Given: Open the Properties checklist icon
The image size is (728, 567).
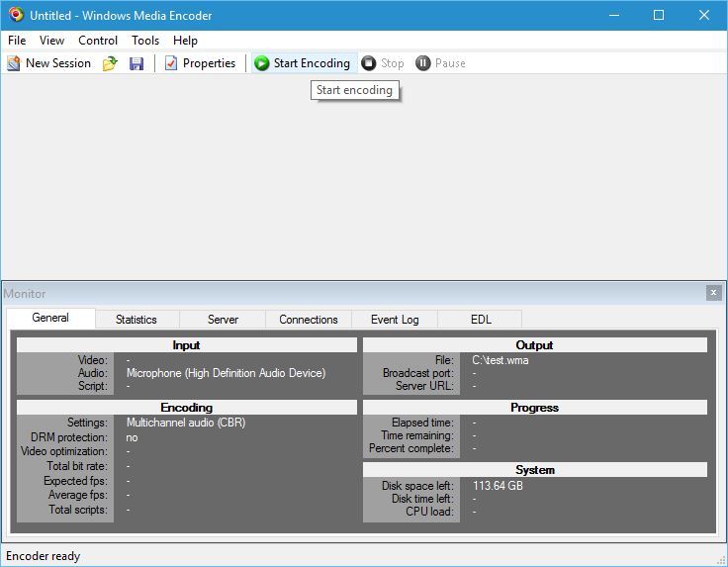Looking at the screenshot, I should pyautogui.click(x=171, y=63).
